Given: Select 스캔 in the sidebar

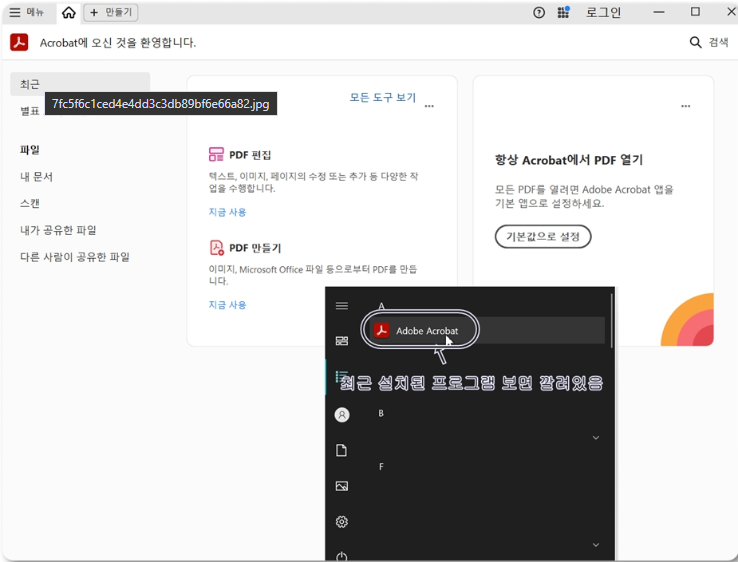Looking at the screenshot, I should 30,203.
